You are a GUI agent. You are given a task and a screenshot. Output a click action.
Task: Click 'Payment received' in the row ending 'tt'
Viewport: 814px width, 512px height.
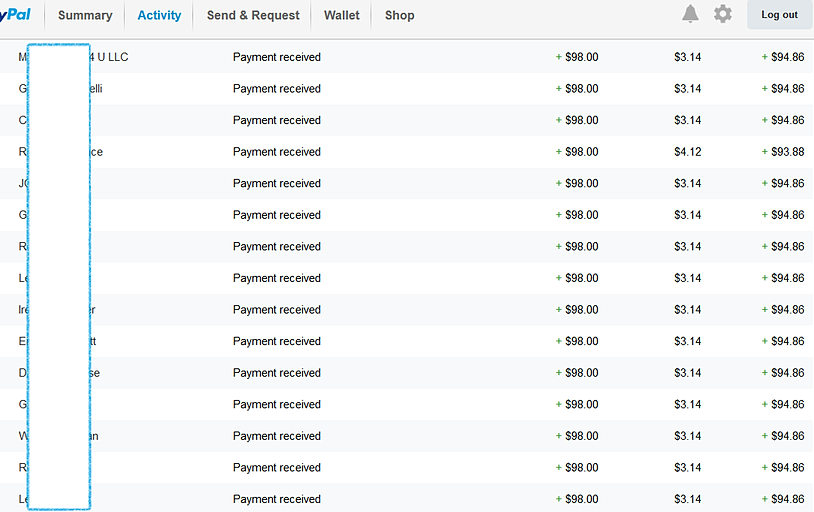(277, 342)
